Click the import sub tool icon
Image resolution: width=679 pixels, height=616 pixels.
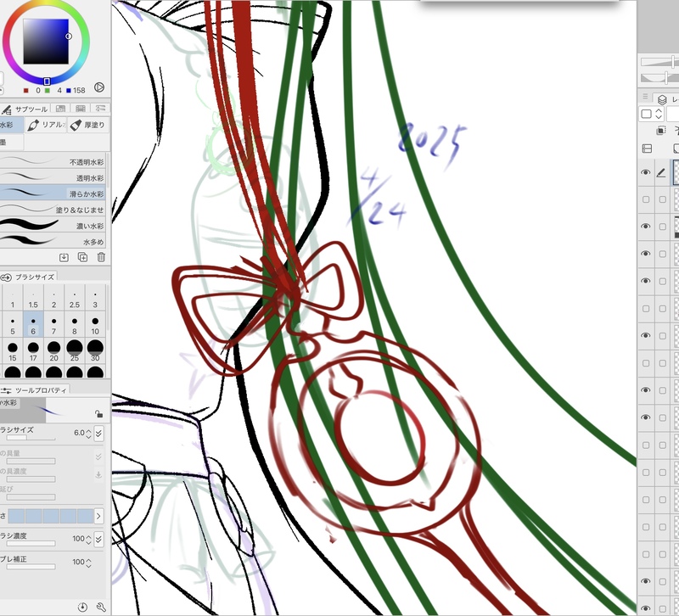[x=64, y=257]
